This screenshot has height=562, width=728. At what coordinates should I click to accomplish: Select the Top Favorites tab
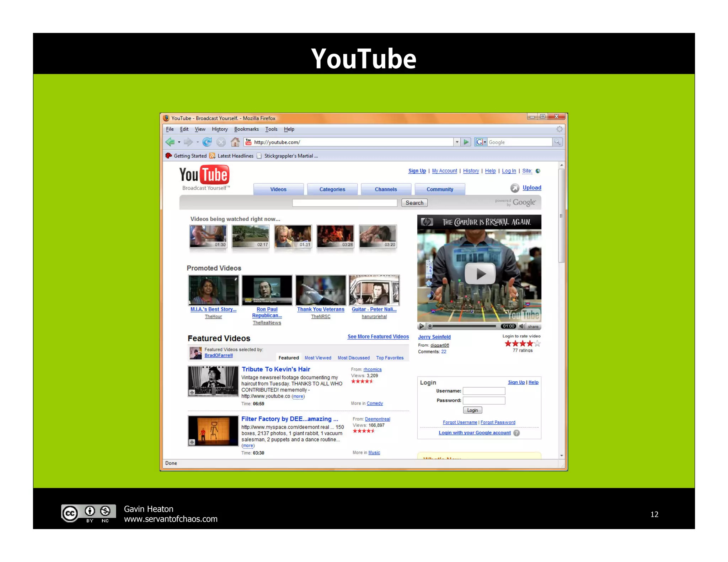point(390,358)
